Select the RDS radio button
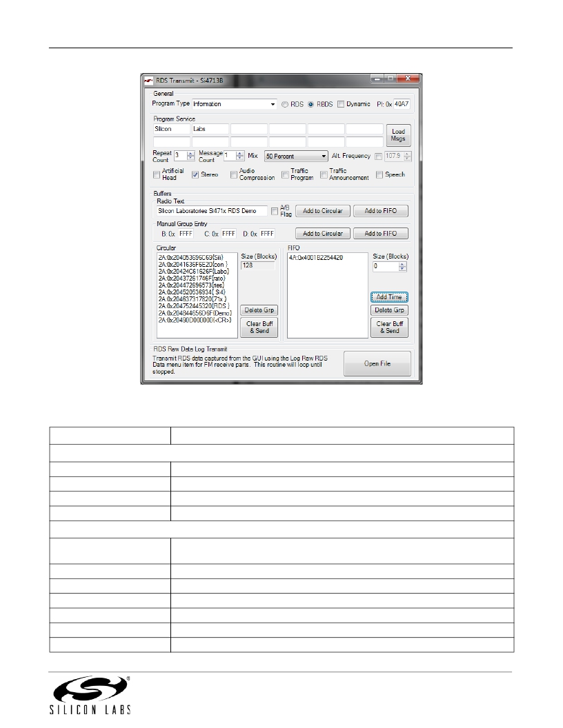This screenshot has height=728, width=563. 285,105
